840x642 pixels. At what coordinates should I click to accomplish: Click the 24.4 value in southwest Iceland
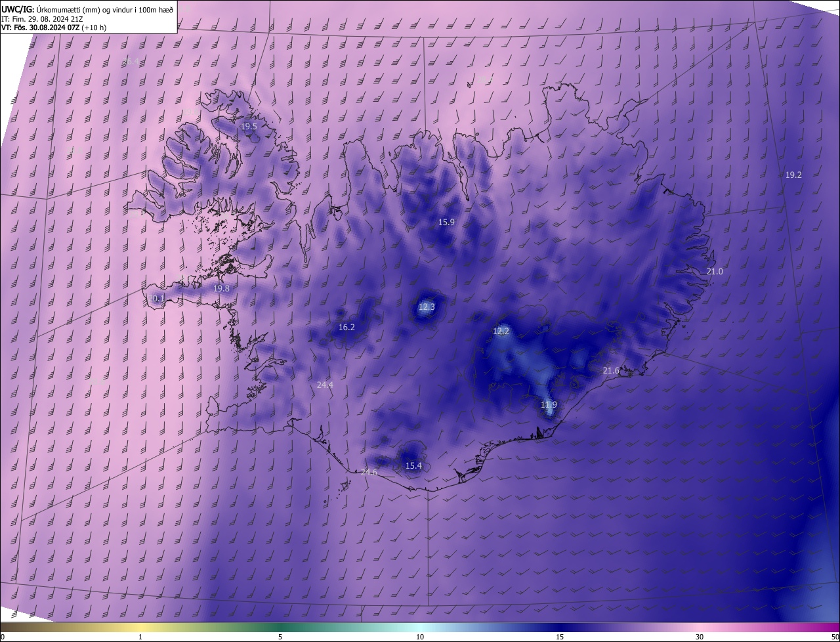point(325,385)
